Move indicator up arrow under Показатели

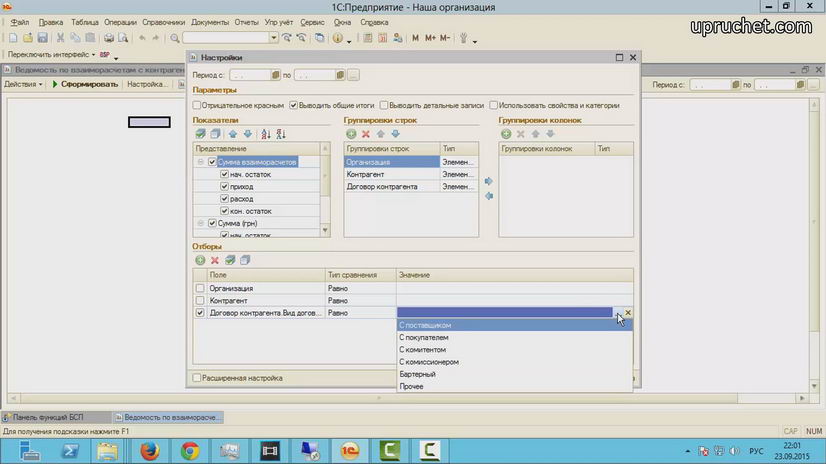tap(232, 134)
